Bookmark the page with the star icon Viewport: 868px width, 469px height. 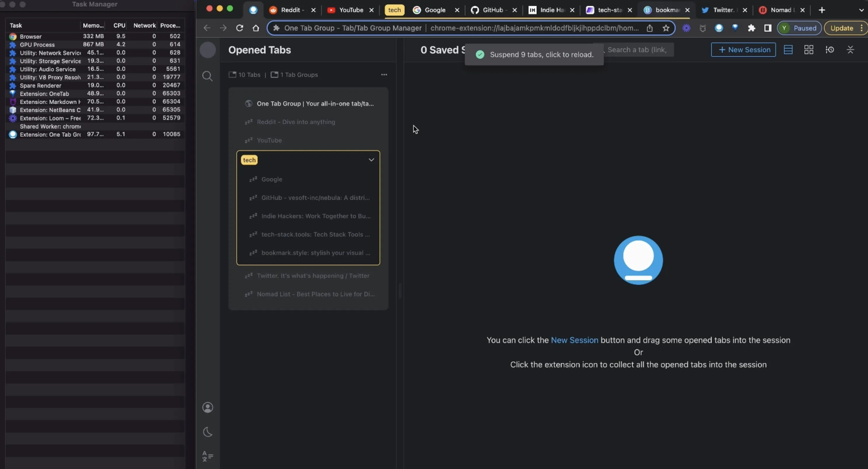click(x=666, y=28)
